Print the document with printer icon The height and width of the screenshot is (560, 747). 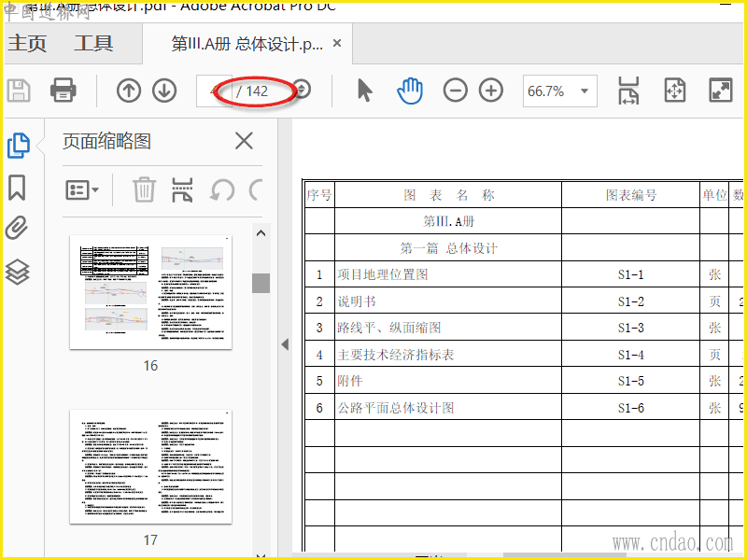[63, 90]
